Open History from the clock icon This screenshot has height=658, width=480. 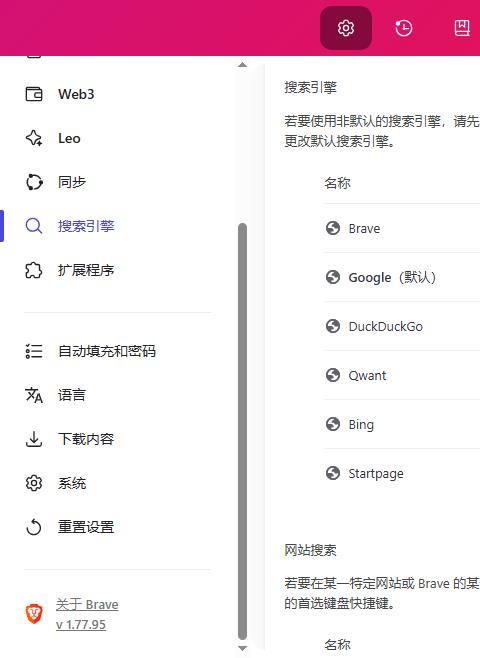click(404, 28)
